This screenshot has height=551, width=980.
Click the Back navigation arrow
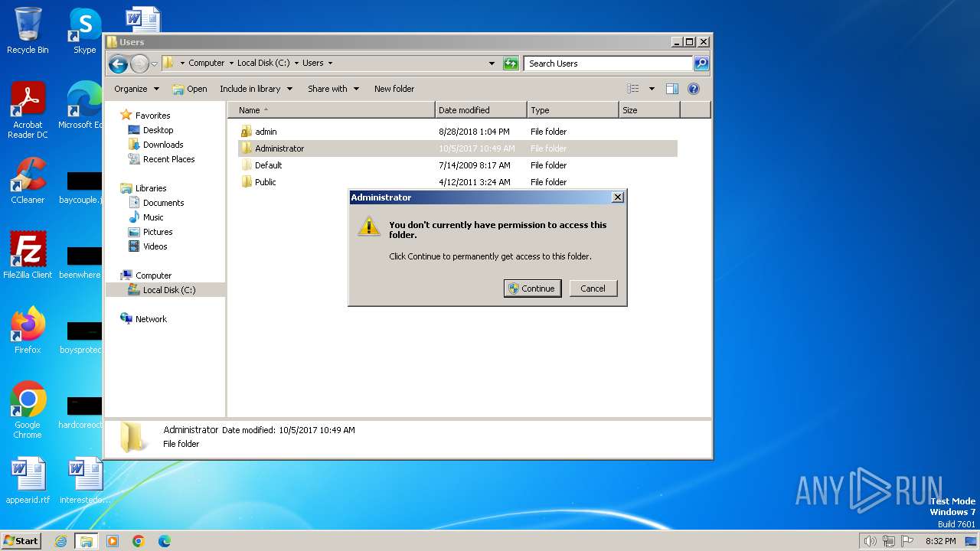point(118,64)
